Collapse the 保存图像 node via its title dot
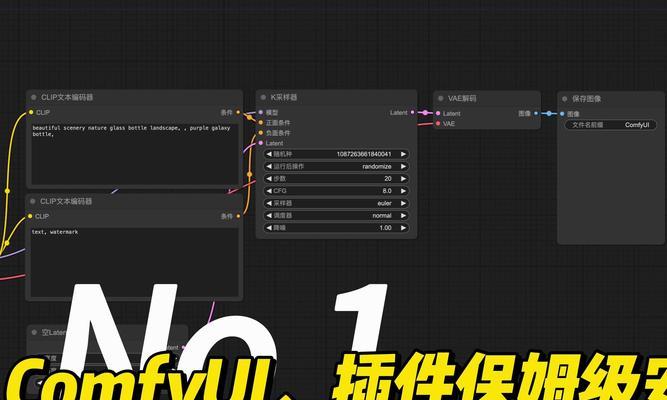 coord(564,99)
